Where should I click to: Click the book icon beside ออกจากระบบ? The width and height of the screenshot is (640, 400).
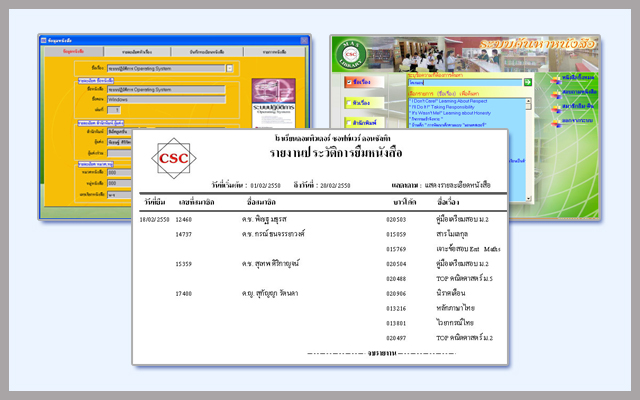point(556,123)
